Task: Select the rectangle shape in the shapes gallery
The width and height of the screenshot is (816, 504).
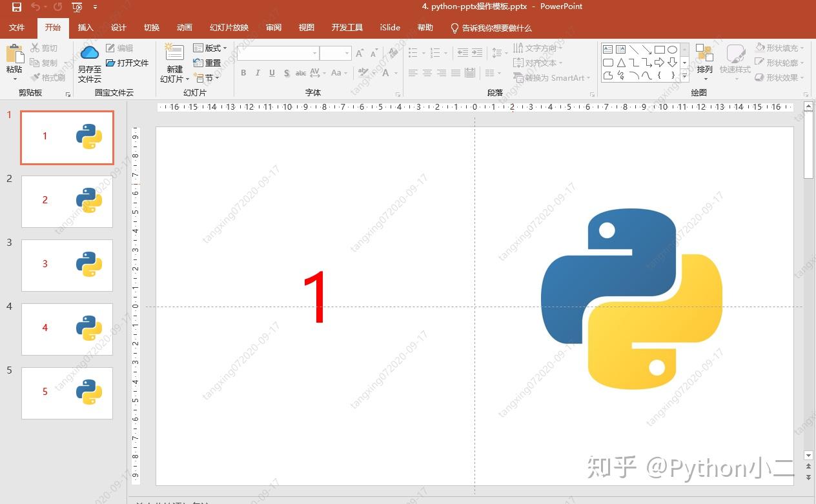Action: coord(660,50)
